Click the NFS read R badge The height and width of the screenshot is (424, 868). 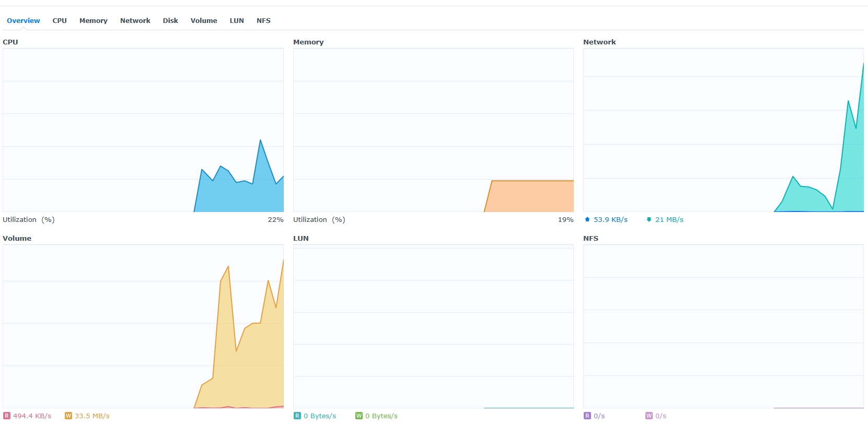click(x=587, y=416)
